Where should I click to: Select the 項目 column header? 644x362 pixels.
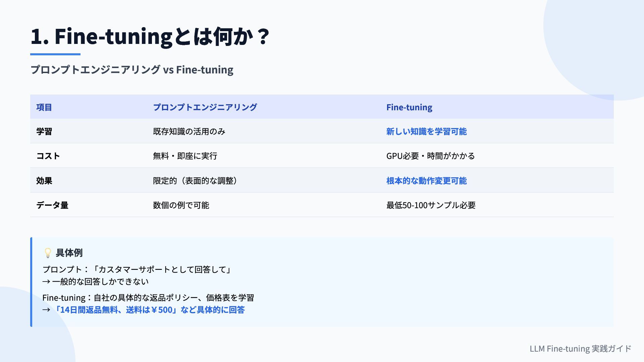[x=44, y=107]
